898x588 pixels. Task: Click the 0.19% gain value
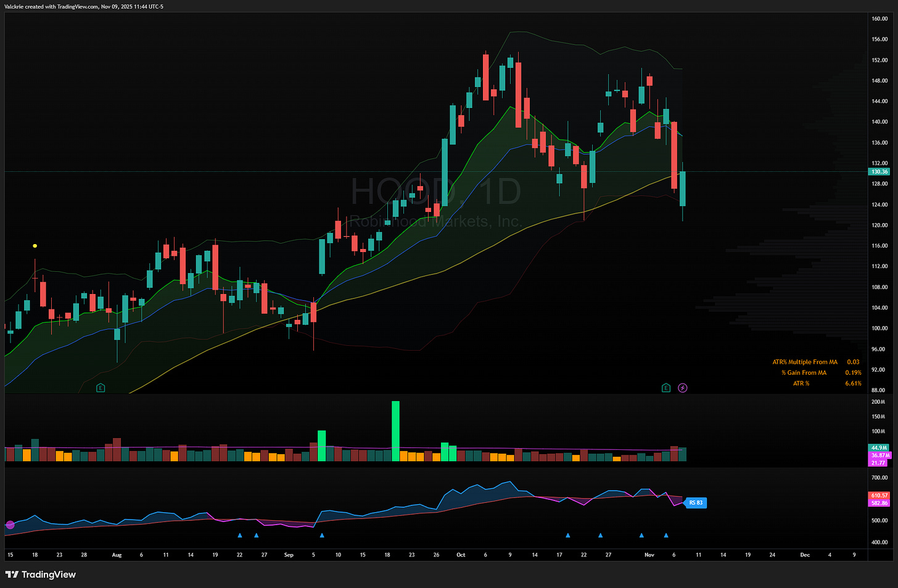tap(853, 372)
